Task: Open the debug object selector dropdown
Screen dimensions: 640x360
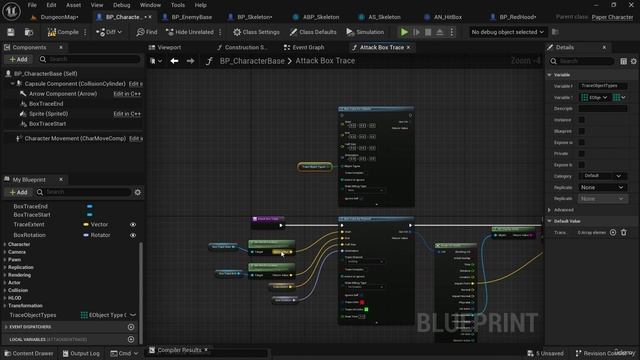Action: [x=507, y=32]
